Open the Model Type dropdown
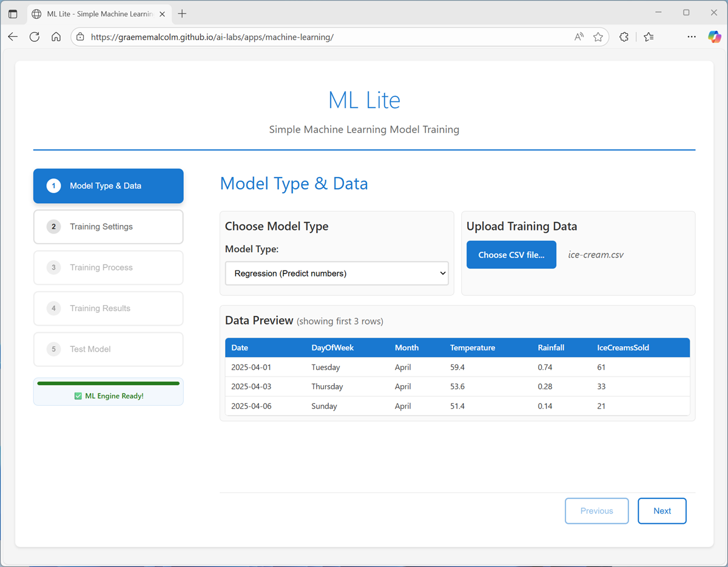 336,273
